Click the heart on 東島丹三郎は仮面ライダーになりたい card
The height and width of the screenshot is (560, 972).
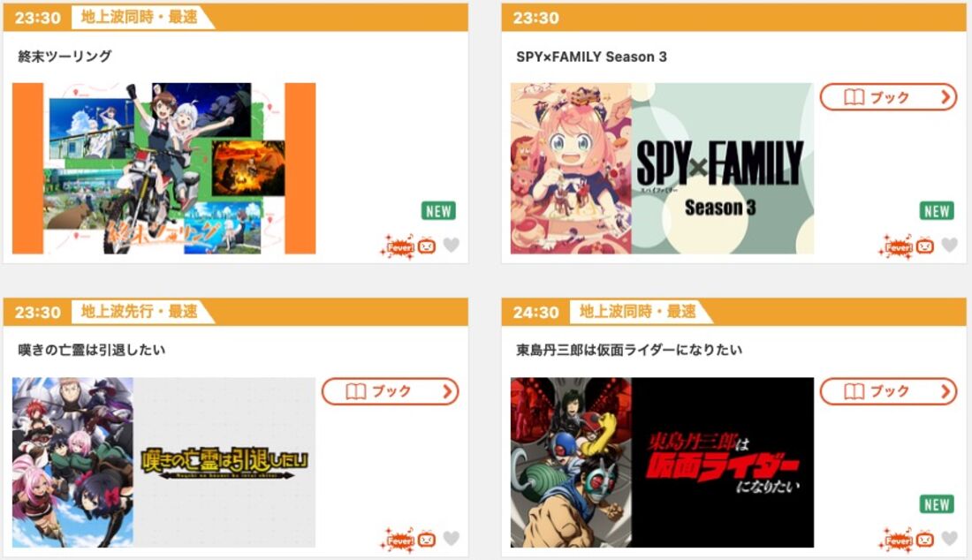click(x=950, y=539)
